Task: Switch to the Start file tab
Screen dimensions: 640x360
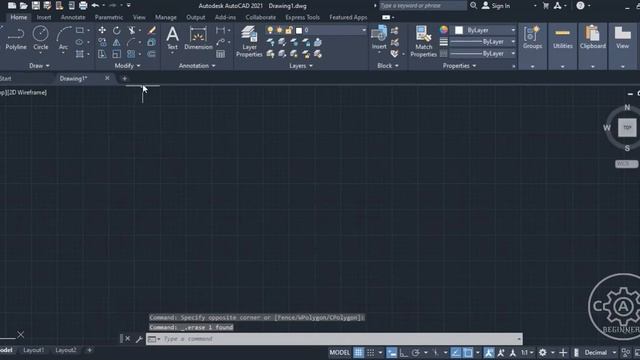Action: (x=6, y=78)
